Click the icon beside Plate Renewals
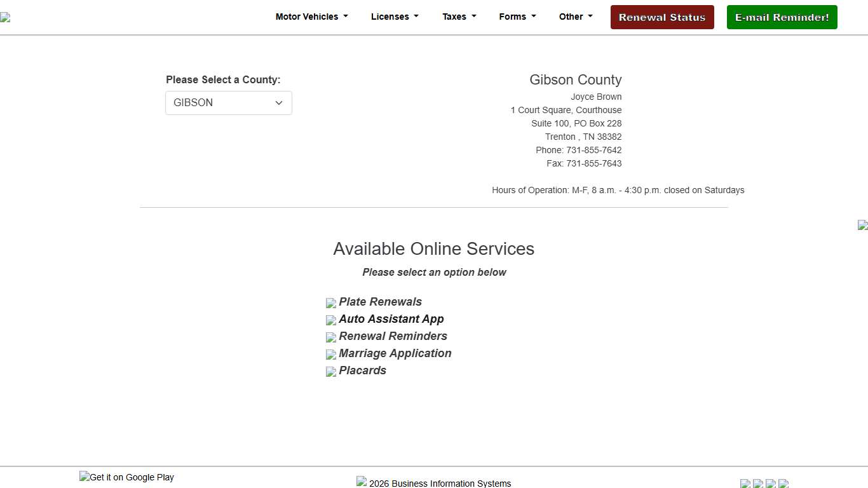Image resolution: width=868 pixels, height=488 pixels. (x=330, y=303)
